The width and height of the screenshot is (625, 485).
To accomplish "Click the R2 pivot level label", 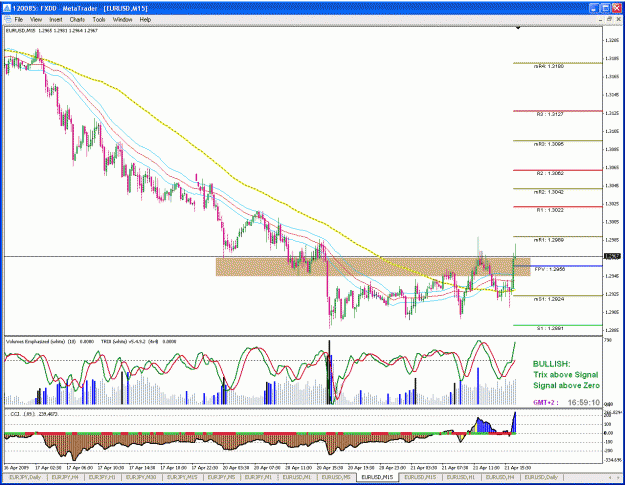I will point(550,173).
